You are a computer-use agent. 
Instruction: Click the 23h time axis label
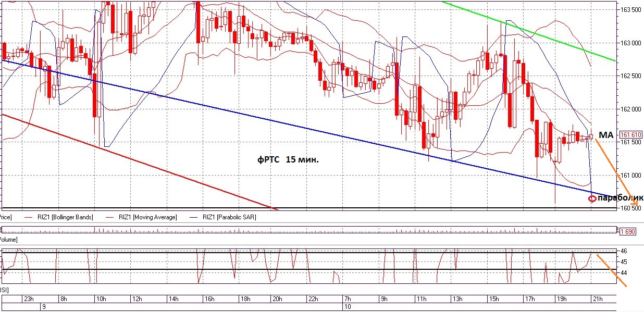tap(29, 299)
